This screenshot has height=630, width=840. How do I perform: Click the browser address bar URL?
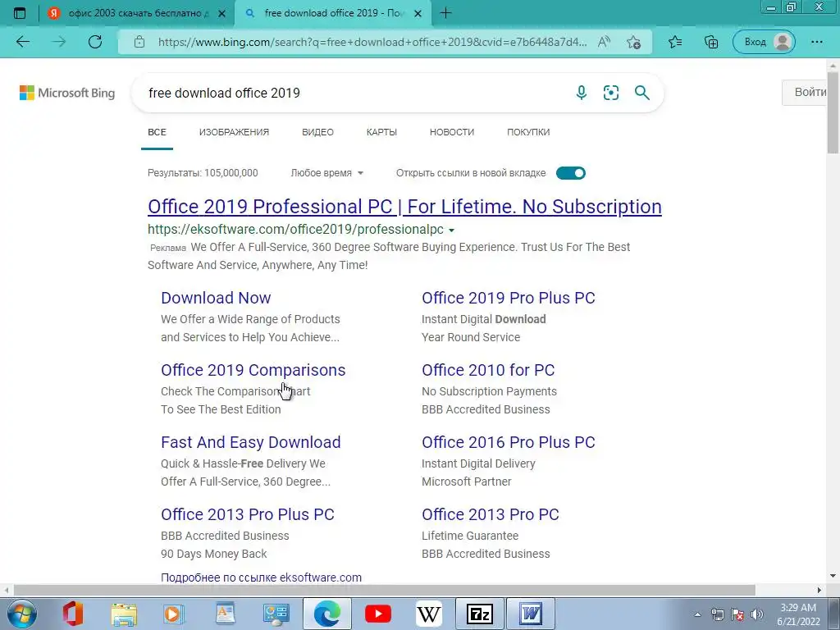coord(372,42)
